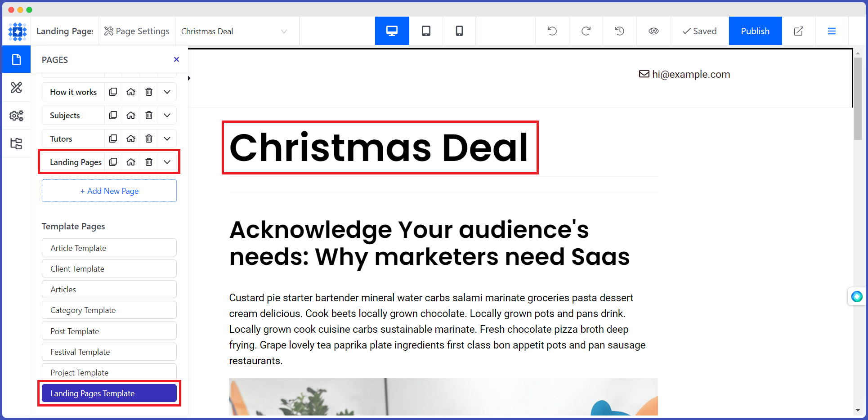
Task: Select the Landing Pages page
Action: pyautogui.click(x=73, y=162)
